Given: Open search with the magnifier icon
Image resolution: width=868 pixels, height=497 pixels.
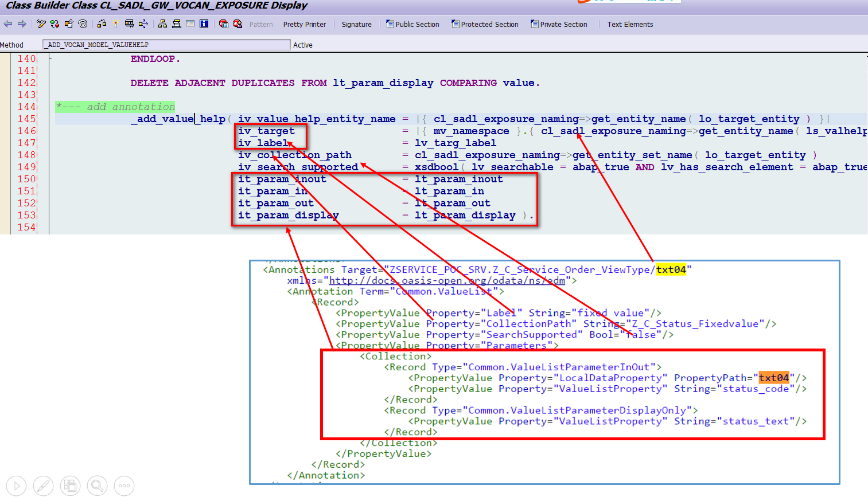Looking at the screenshot, I should point(97,486).
